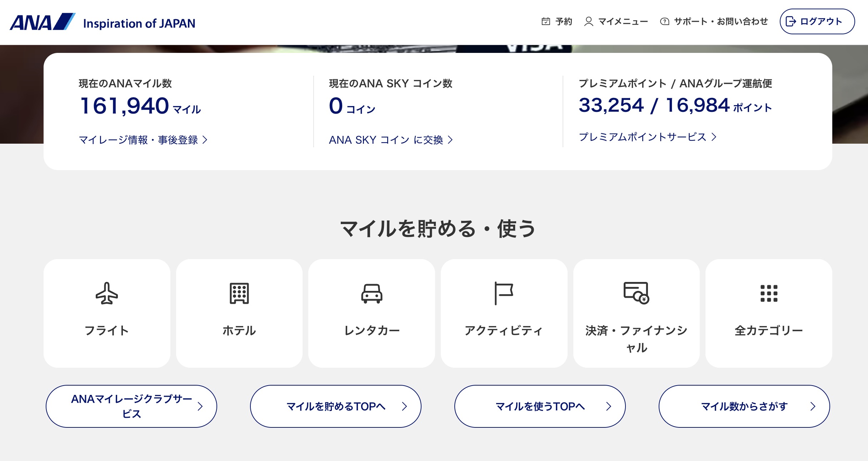Open the マイメニュー header menu
Image resolution: width=868 pixels, height=461 pixels.
(x=623, y=21)
